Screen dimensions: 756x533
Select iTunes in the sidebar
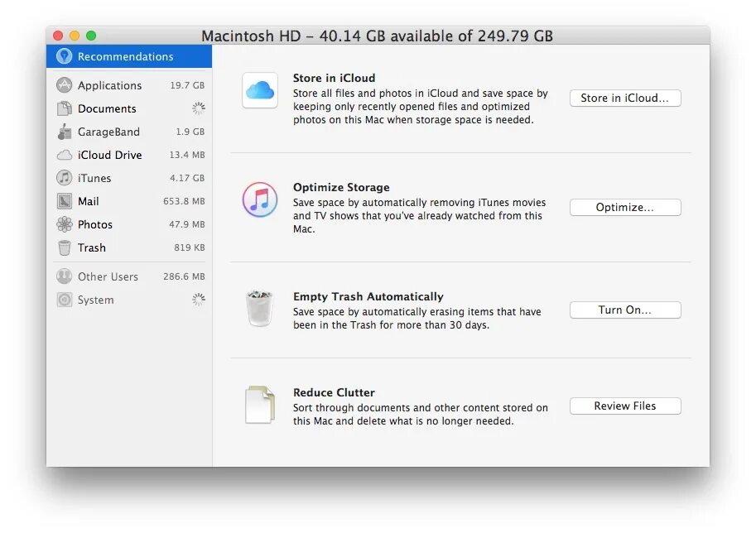click(129, 178)
